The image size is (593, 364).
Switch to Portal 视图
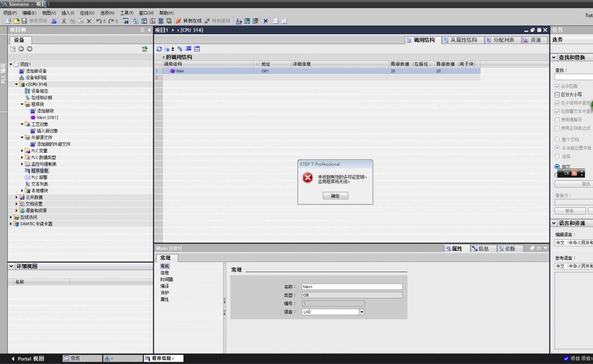pyautogui.click(x=28, y=358)
